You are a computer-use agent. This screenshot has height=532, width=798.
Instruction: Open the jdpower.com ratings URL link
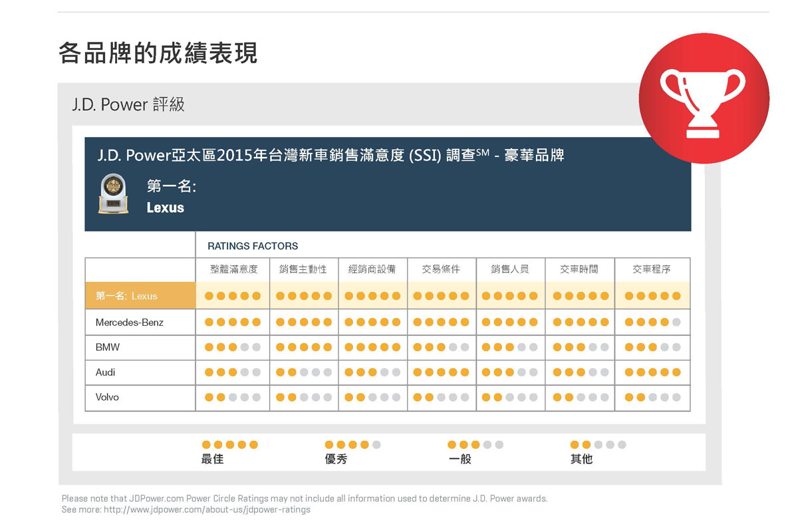[x=207, y=510]
